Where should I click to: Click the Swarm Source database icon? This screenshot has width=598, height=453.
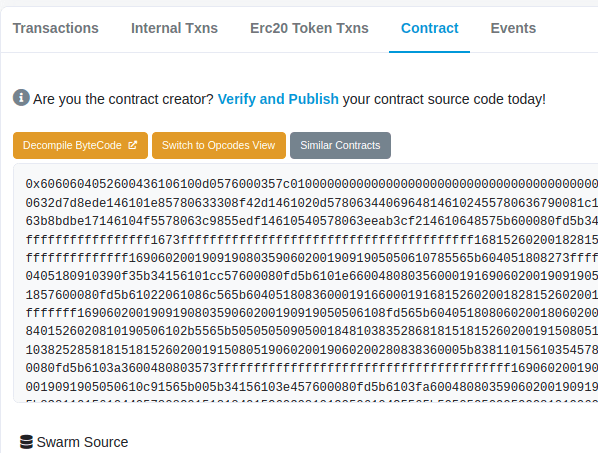26,442
